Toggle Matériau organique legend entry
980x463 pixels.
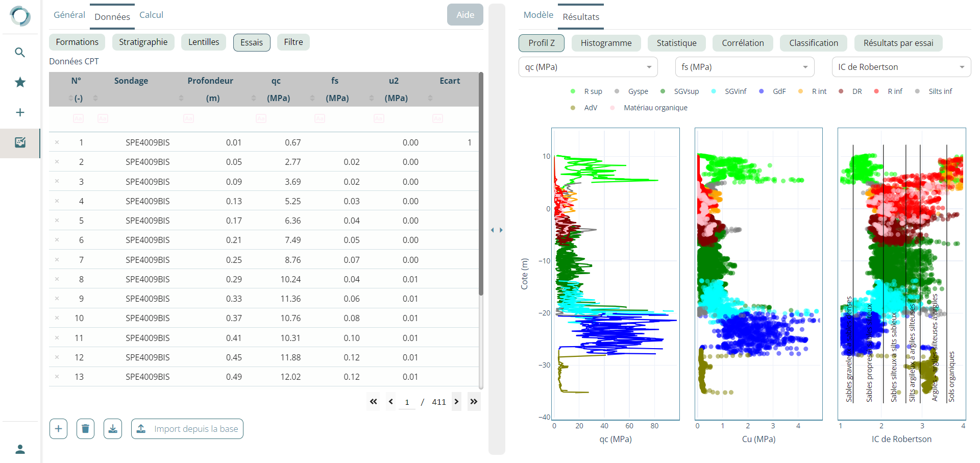pyautogui.click(x=649, y=108)
